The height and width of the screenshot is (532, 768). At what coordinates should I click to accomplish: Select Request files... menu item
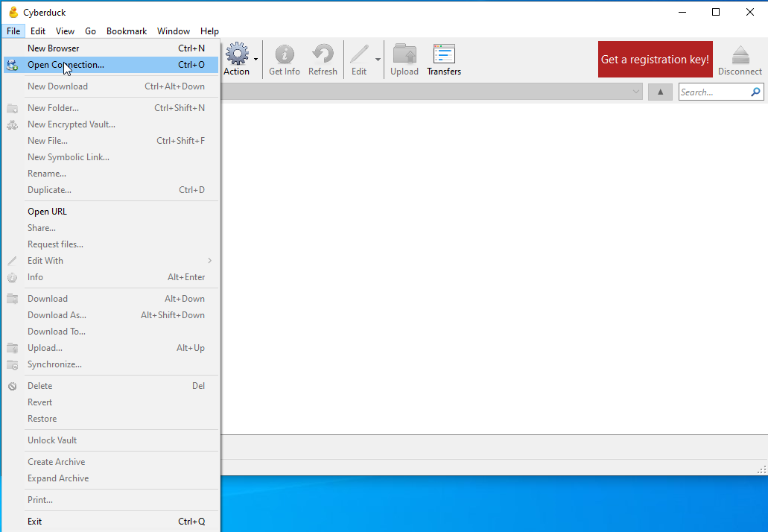click(x=111, y=244)
